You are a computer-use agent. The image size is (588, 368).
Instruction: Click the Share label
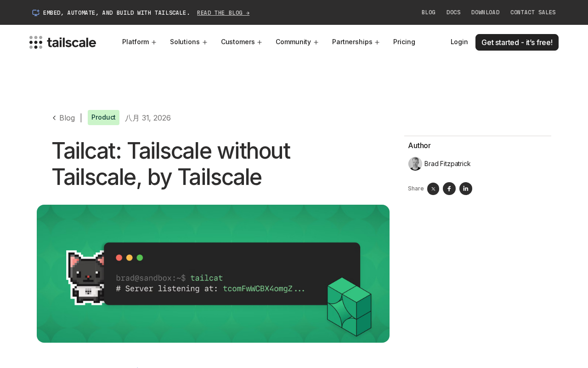[416, 189]
